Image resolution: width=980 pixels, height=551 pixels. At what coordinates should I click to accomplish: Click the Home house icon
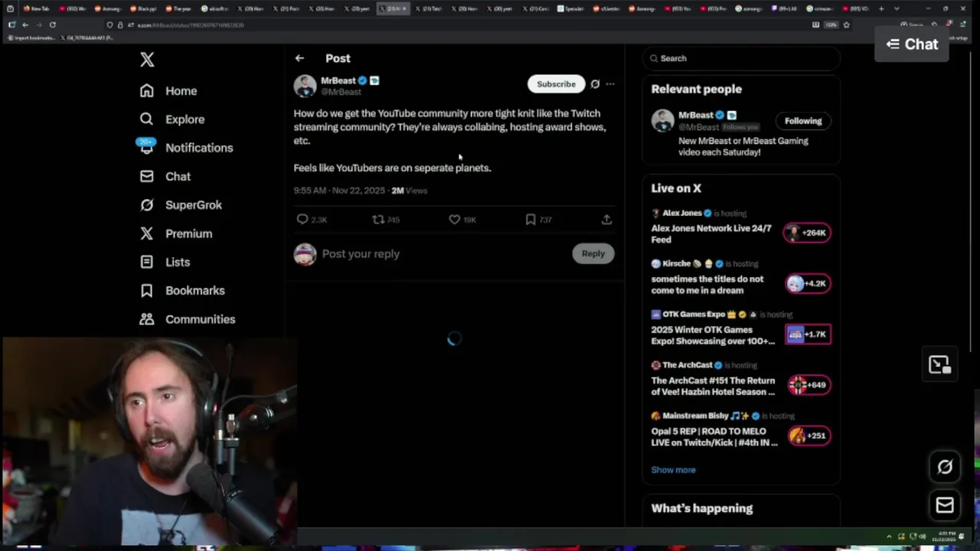(147, 90)
